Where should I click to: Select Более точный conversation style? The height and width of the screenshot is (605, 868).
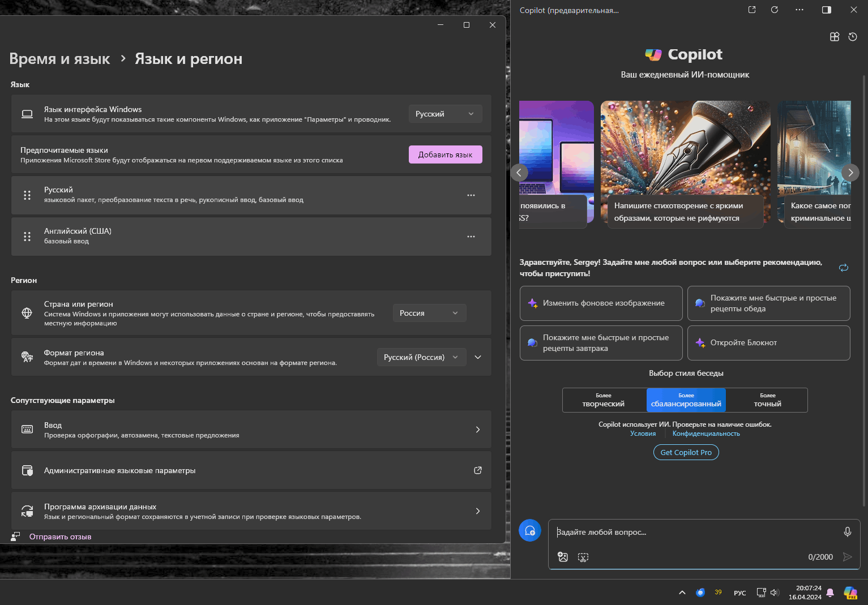click(x=767, y=400)
